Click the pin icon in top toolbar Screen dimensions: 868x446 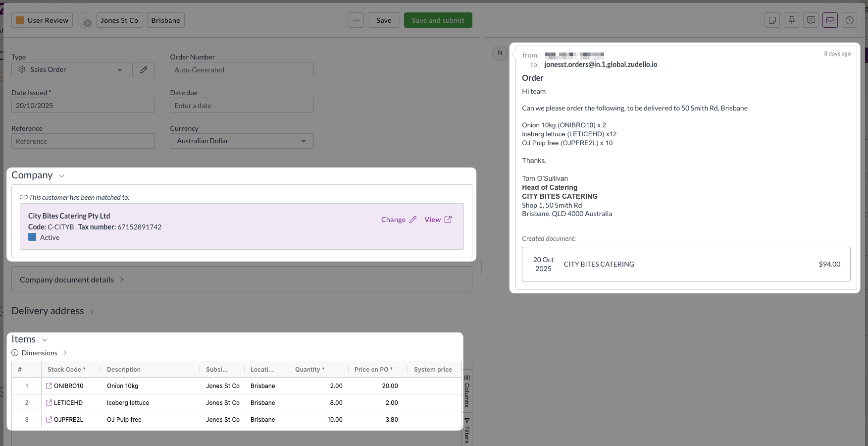[x=791, y=20]
